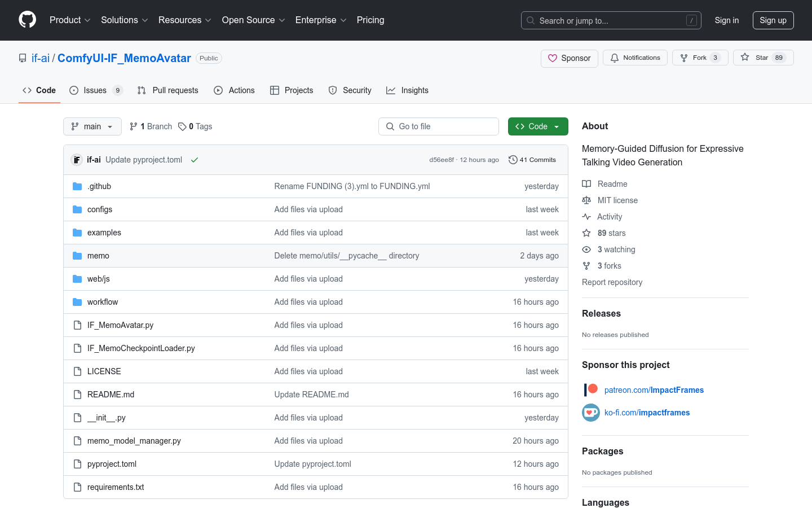Image resolution: width=812 pixels, height=508 pixels.
Task: Click the memo folder icon
Action: [77, 256]
